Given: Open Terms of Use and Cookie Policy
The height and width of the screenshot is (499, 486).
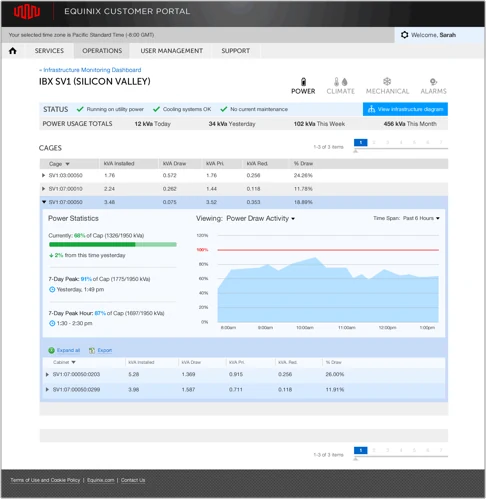Looking at the screenshot, I should pos(45,480).
